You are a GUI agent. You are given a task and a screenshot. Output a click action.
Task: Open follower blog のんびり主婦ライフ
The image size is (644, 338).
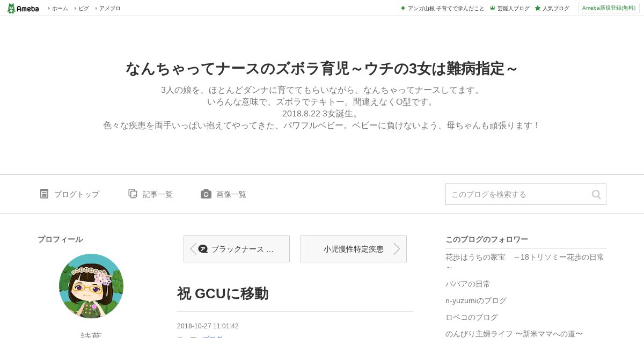[x=514, y=334]
